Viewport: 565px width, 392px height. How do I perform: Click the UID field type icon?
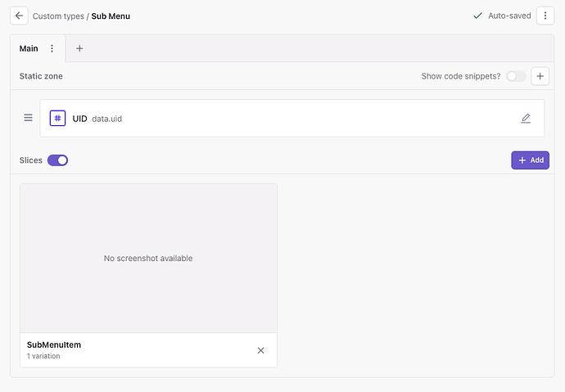tap(57, 118)
